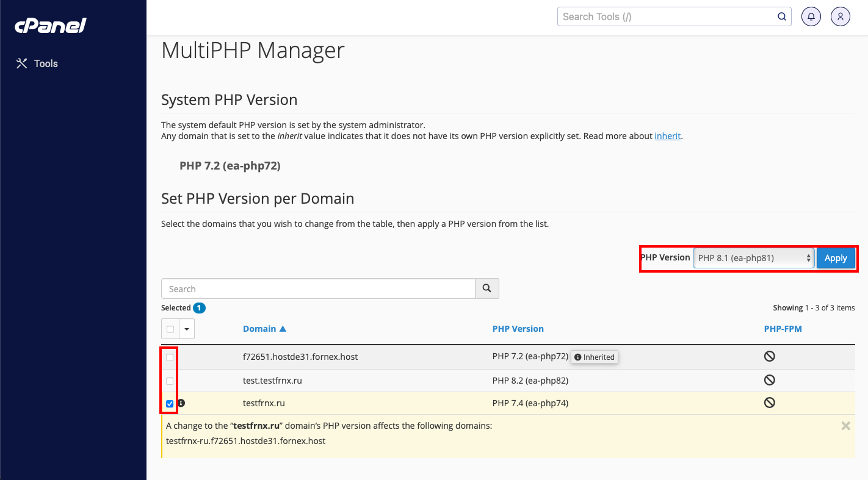
Task: Open the Tools sidebar item
Action: 37,63
